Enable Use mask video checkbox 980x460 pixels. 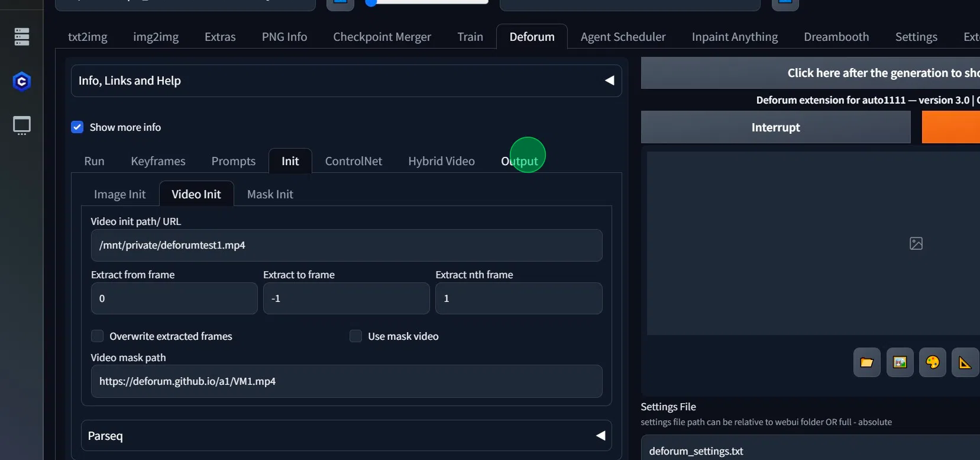pos(356,336)
